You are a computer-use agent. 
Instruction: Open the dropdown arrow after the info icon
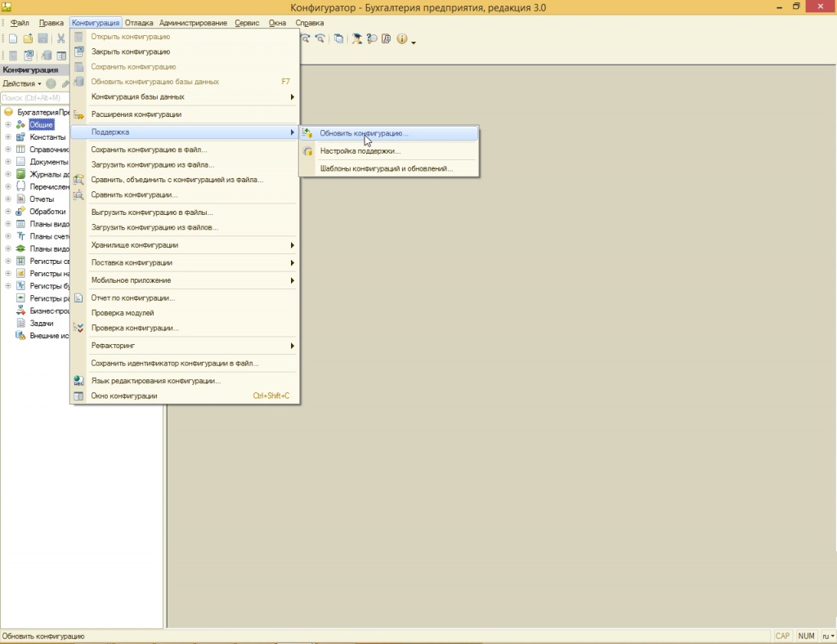click(x=413, y=41)
